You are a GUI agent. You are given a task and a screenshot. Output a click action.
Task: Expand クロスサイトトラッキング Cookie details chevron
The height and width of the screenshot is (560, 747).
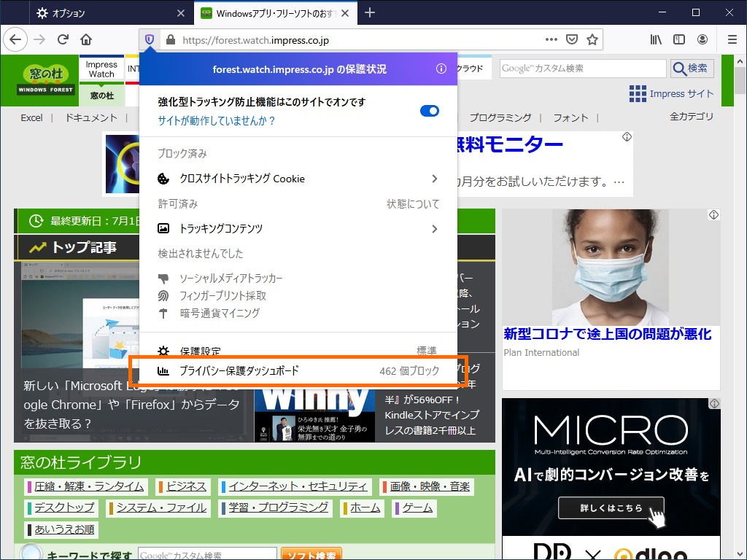pyautogui.click(x=435, y=179)
